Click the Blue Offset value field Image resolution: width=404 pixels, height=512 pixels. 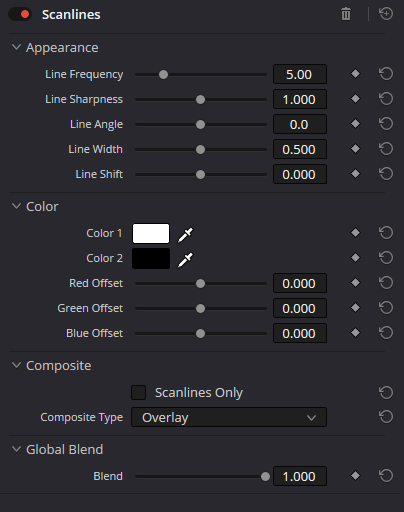300,333
